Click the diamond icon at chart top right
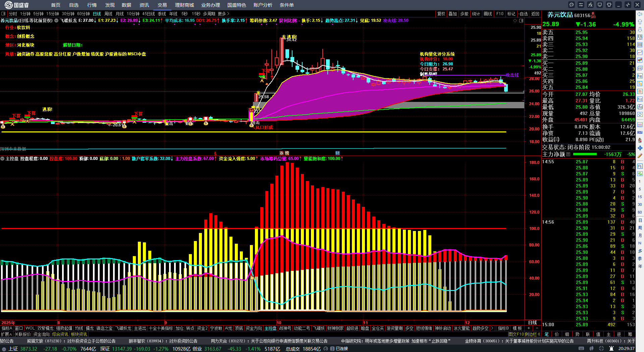The width and height of the screenshot is (644, 352). (x=515, y=20)
